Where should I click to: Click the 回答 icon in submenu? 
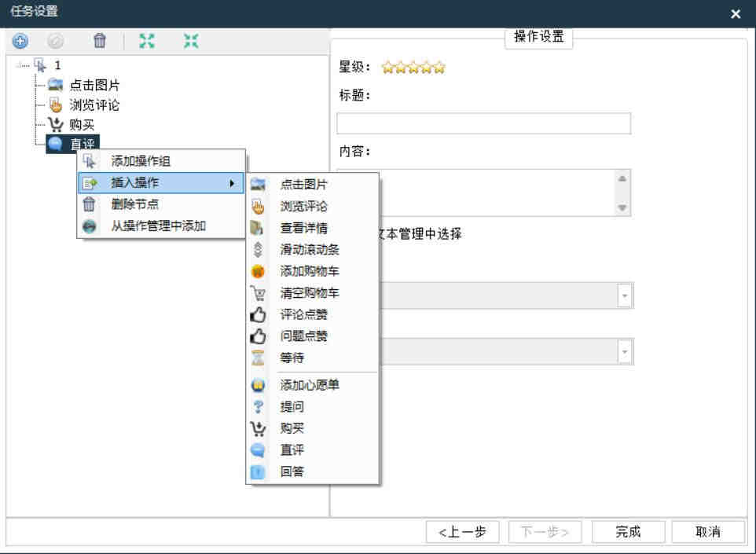[258, 471]
